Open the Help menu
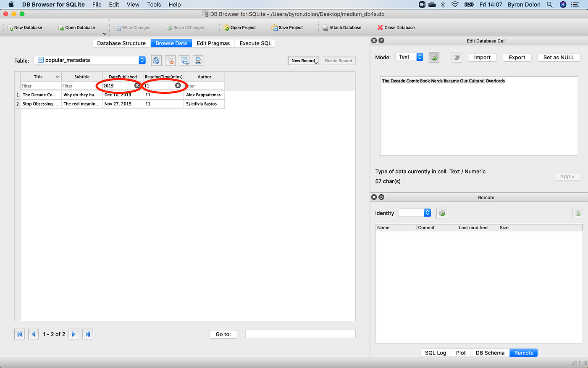This screenshot has height=368, width=588. 175,5
